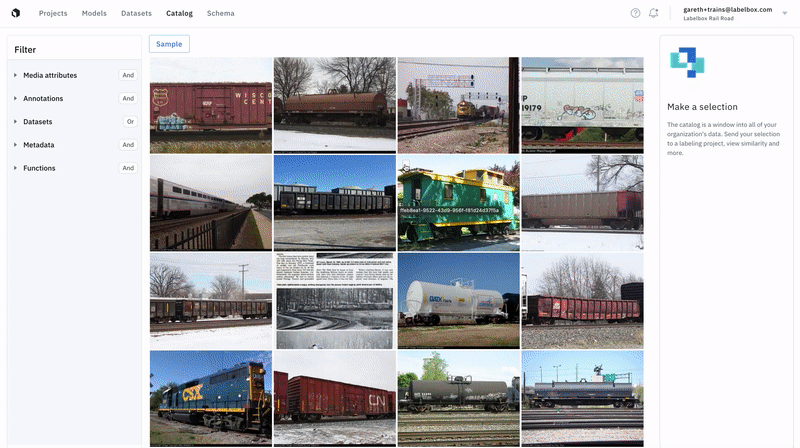Select checkbox on green caboose thumbnail

pyautogui.click(x=406, y=164)
